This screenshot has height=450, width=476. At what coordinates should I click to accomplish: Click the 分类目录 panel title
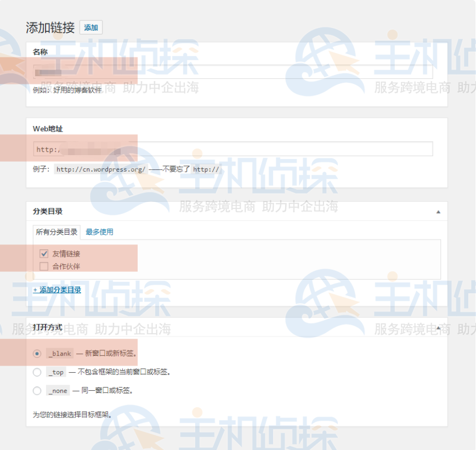[48, 212]
